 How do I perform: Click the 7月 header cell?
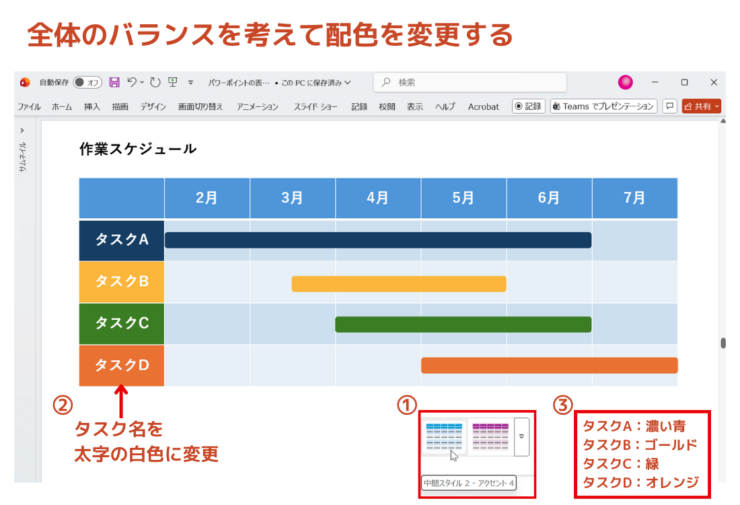tap(635, 198)
